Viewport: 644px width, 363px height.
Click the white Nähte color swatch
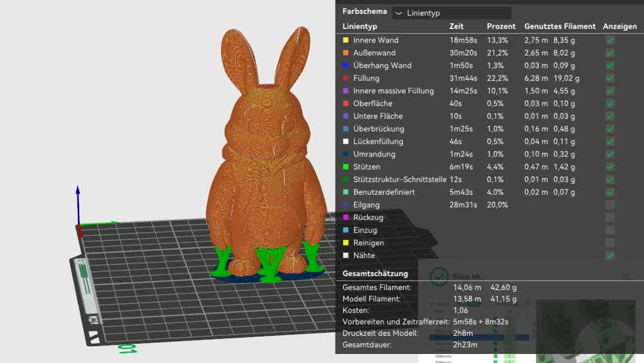(x=346, y=256)
